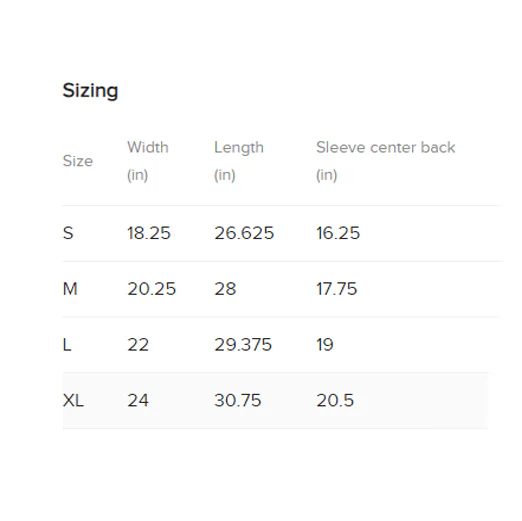Click the 30.75 length value
Image resolution: width=522 pixels, height=521 pixels.
coord(238,400)
